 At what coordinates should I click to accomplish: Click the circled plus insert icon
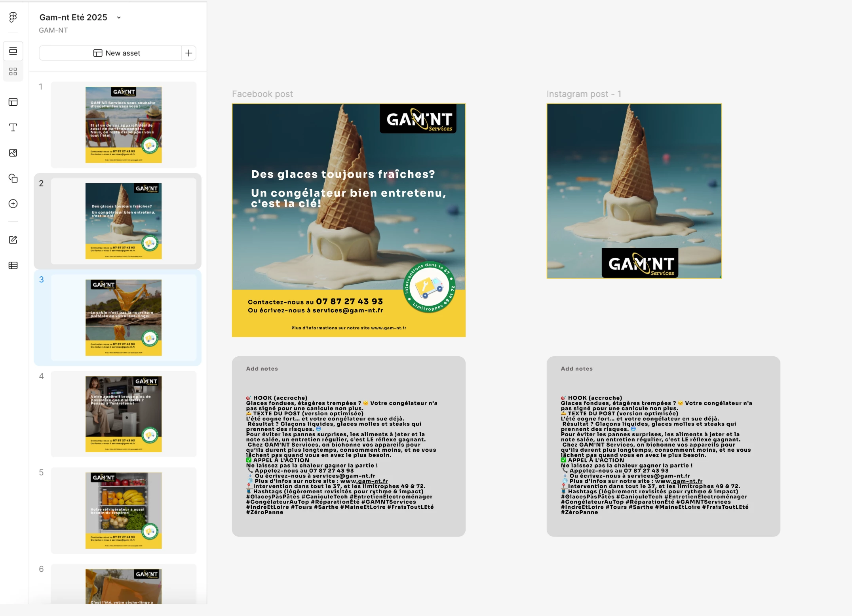13,203
